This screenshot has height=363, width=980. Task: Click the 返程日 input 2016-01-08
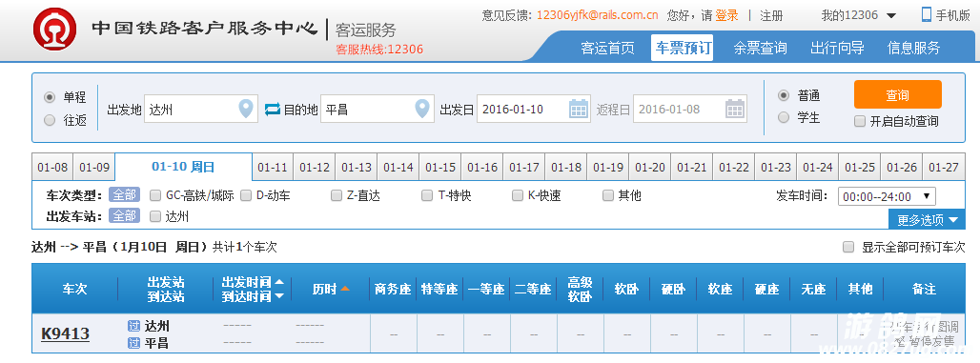[690, 110]
